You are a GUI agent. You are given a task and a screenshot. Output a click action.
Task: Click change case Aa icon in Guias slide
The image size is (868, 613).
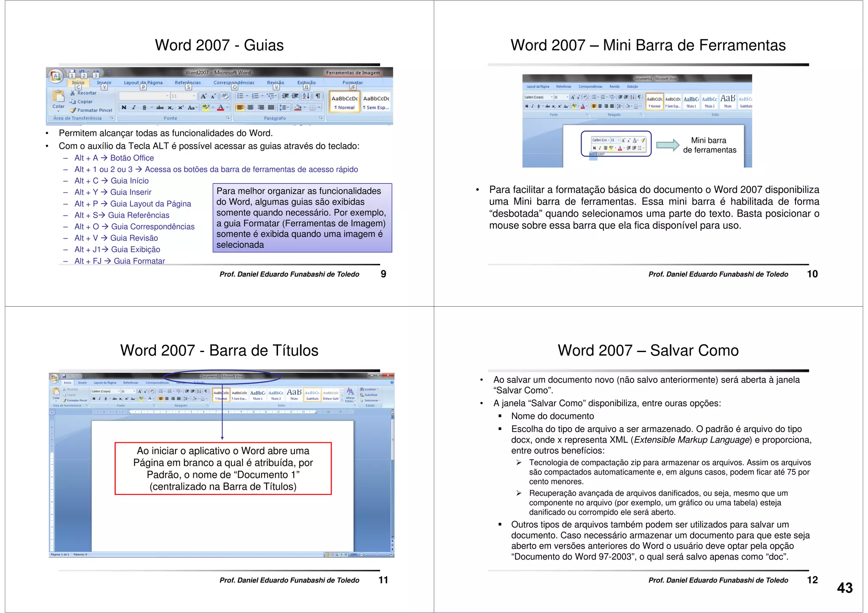coord(192,108)
